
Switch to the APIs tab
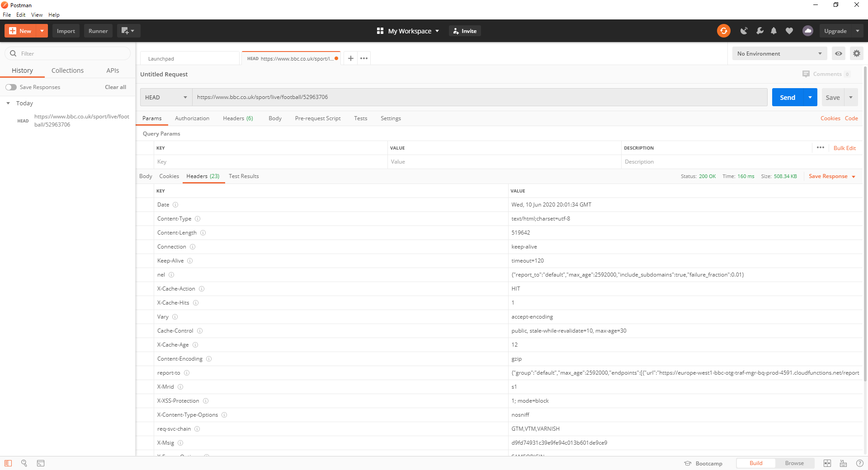tap(113, 70)
